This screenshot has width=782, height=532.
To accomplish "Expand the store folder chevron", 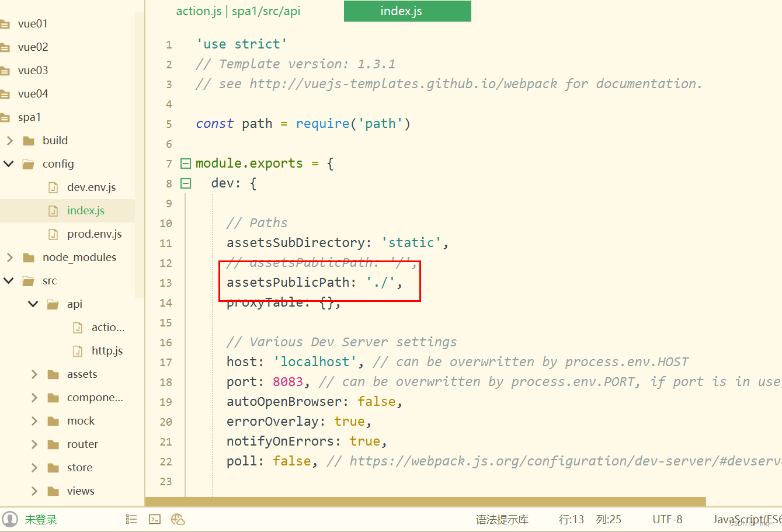I will pyautogui.click(x=34, y=468).
